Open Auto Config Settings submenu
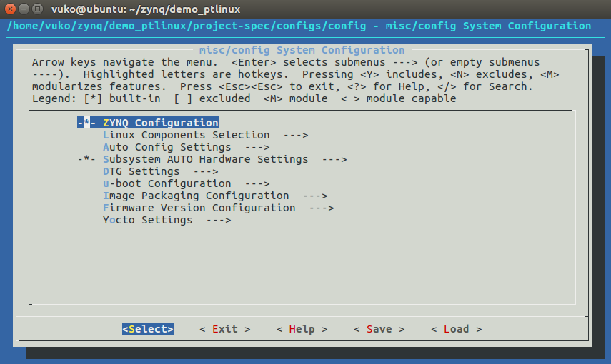 pos(187,147)
